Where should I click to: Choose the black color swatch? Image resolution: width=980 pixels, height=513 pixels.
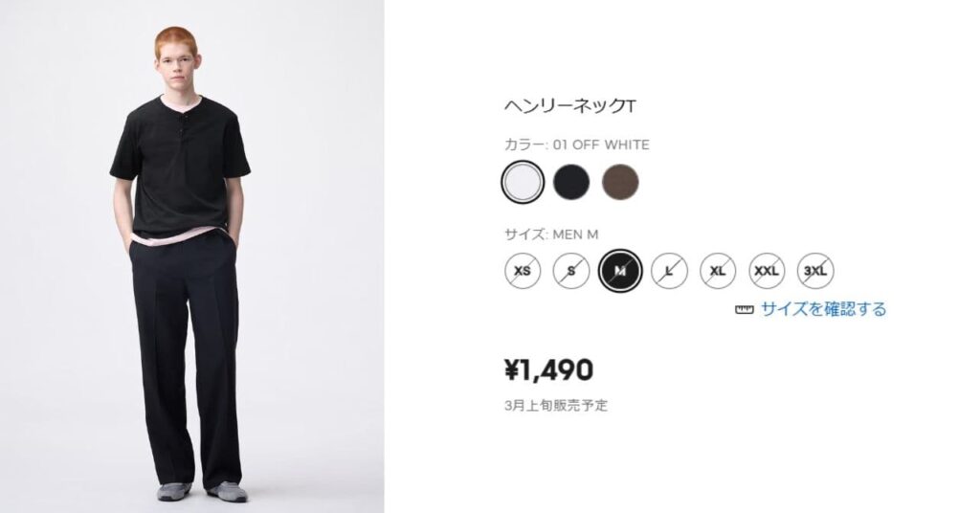(x=571, y=182)
